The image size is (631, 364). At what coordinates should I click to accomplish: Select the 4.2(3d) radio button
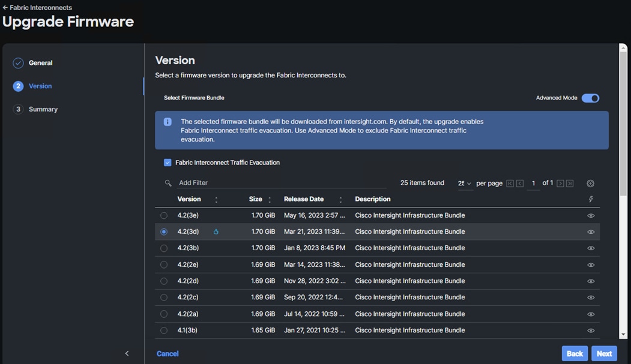164,232
